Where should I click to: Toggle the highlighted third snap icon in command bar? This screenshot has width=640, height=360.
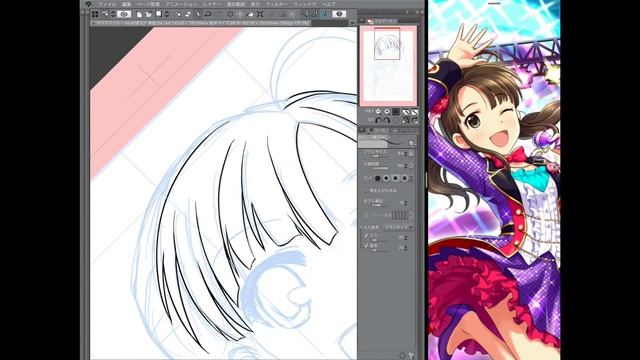[324, 14]
